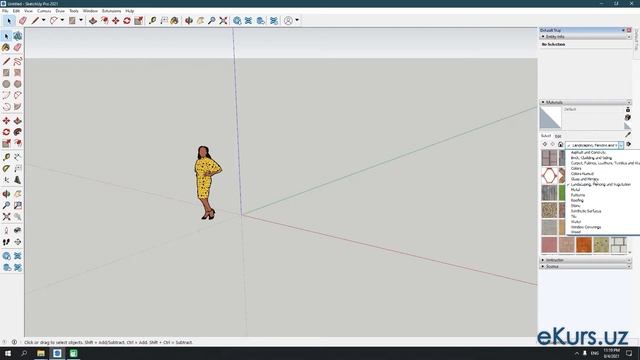Open the Extensions menu

pos(111,11)
